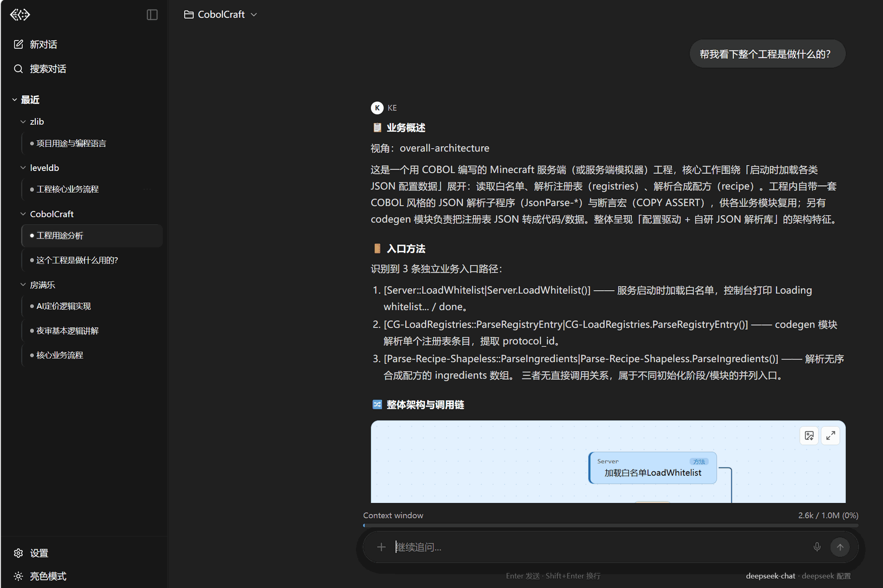Screen dimensions: 883x588
Task: Click the KE avatar icon
Action: point(377,108)
